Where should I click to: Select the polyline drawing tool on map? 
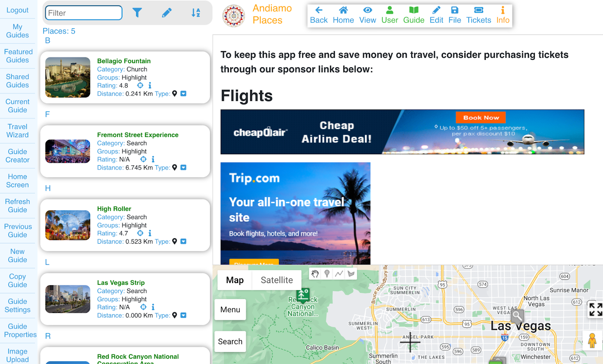339,274
